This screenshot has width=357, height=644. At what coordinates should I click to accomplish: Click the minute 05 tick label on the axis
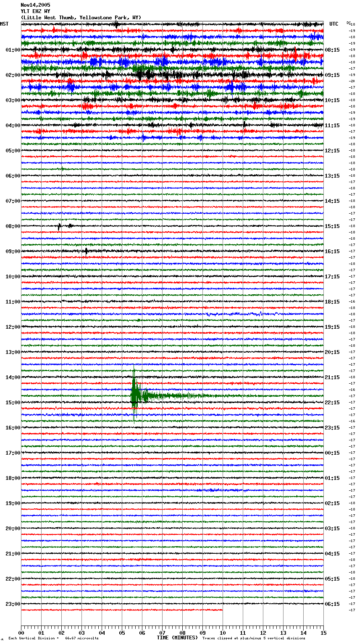click(x=122, y=633)
